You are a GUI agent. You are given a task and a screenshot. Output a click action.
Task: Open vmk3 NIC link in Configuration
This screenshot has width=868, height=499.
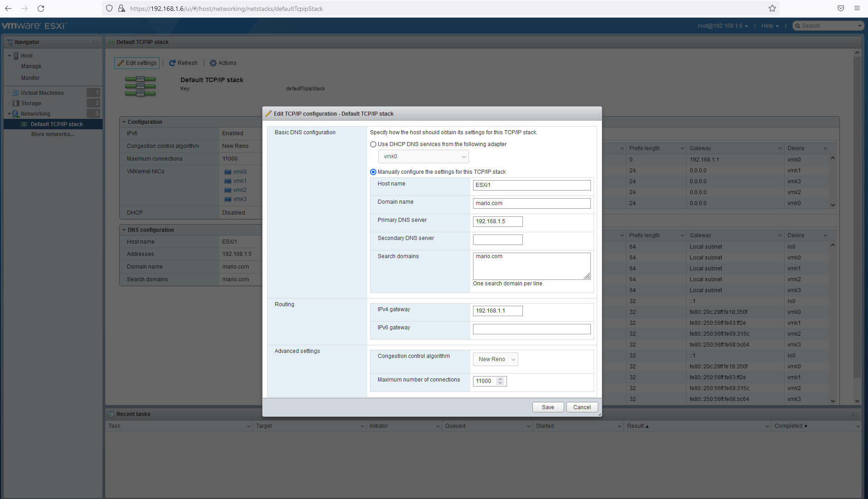[240, 199]
